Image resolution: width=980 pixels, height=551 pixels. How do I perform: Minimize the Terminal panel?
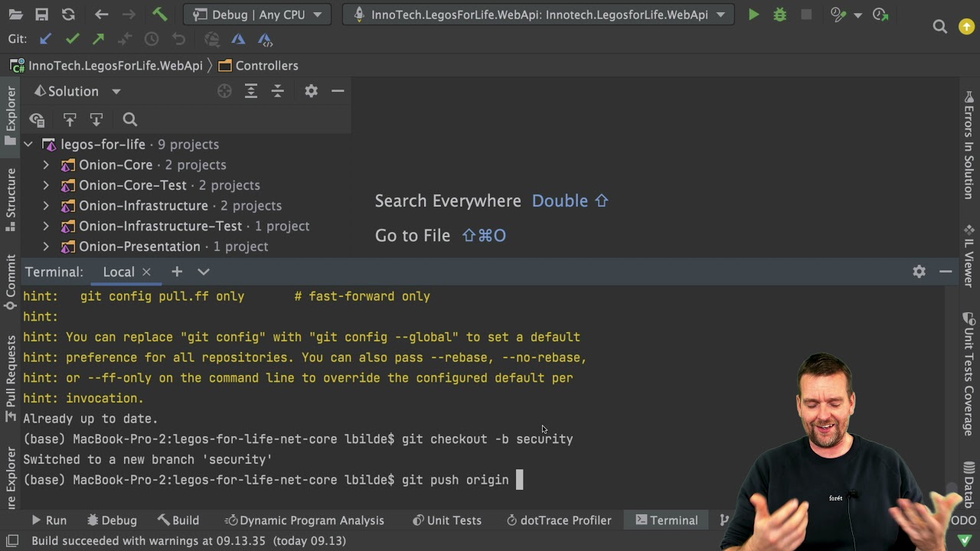[x=946, y=272]
